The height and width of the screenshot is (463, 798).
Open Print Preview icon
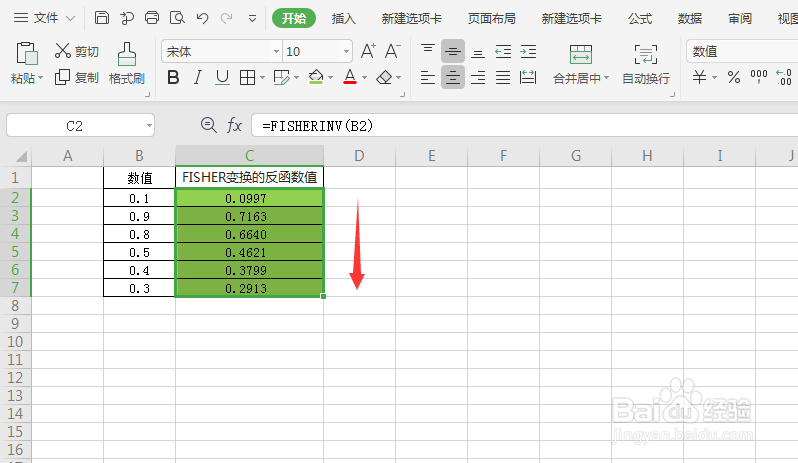pos(177,18)
